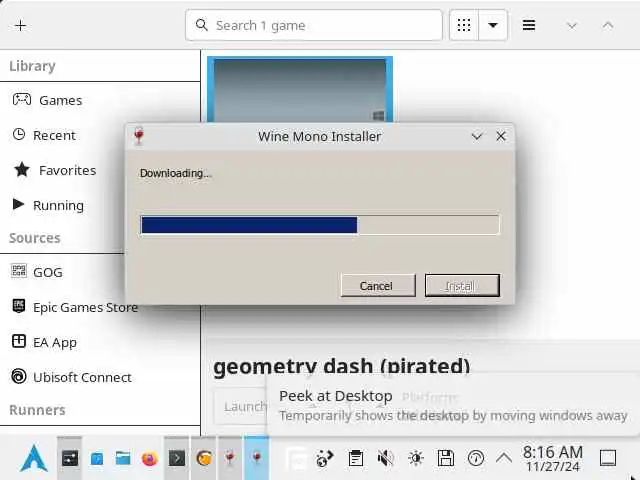Show Favorites in the sidebar
Screen dimensions: 640x480
100,170
